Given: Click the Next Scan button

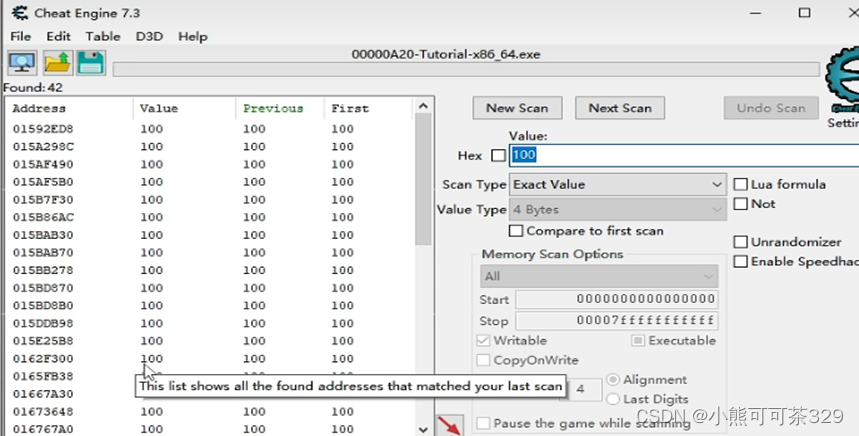Looking at the screenshot, I should 620,108.
